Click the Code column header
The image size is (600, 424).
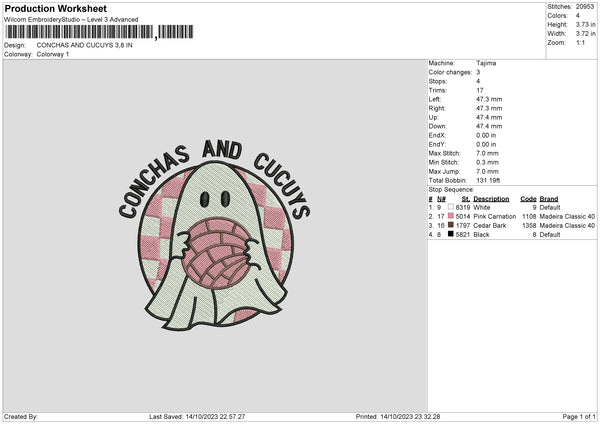(528, 199)
